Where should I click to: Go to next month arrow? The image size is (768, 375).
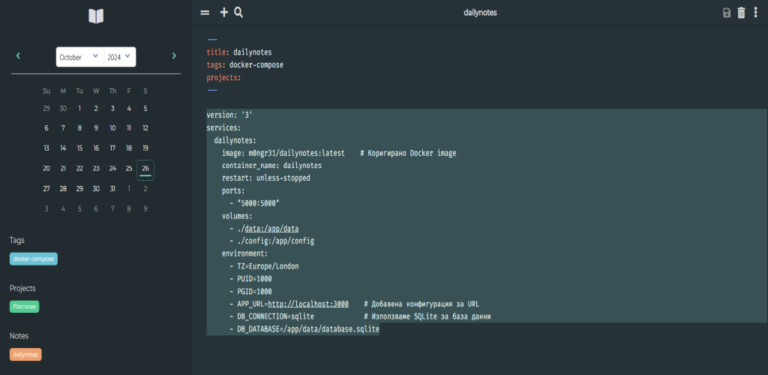click(x=174, y=56)
